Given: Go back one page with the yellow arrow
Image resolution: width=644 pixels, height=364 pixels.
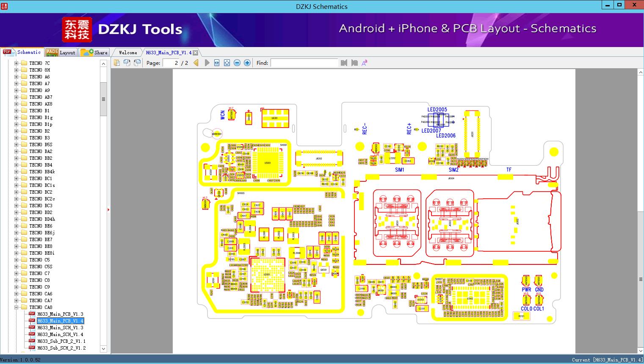Looking at the screenshot, I should [195, 63].
